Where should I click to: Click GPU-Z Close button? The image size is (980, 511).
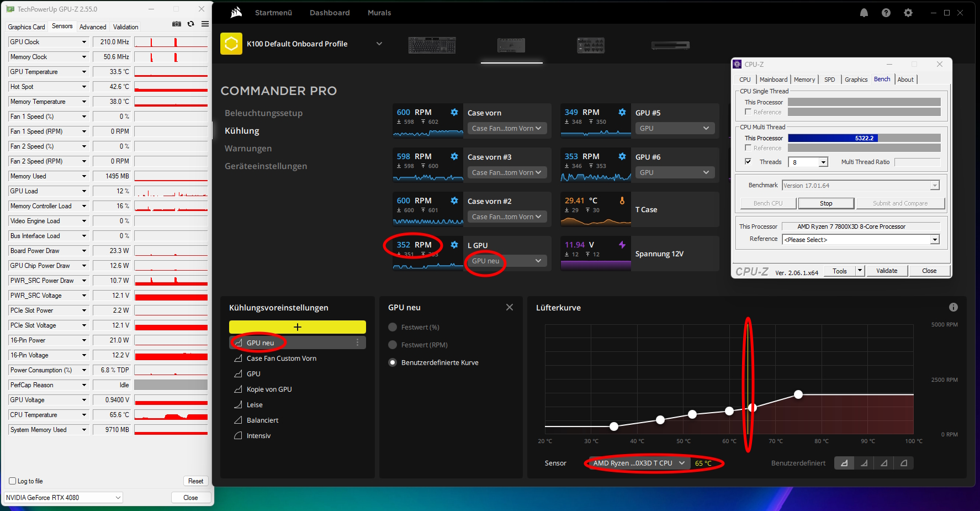pos(190,498)
